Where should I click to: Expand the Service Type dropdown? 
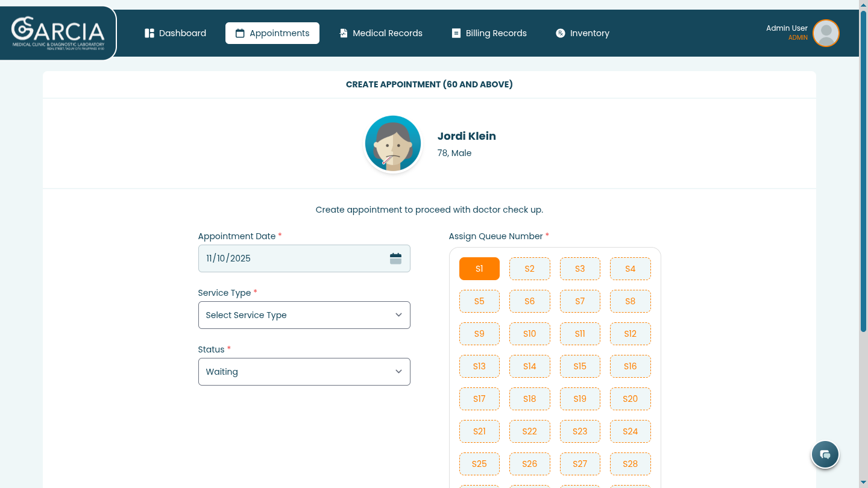pyautogui.click(x=304, y=315)
